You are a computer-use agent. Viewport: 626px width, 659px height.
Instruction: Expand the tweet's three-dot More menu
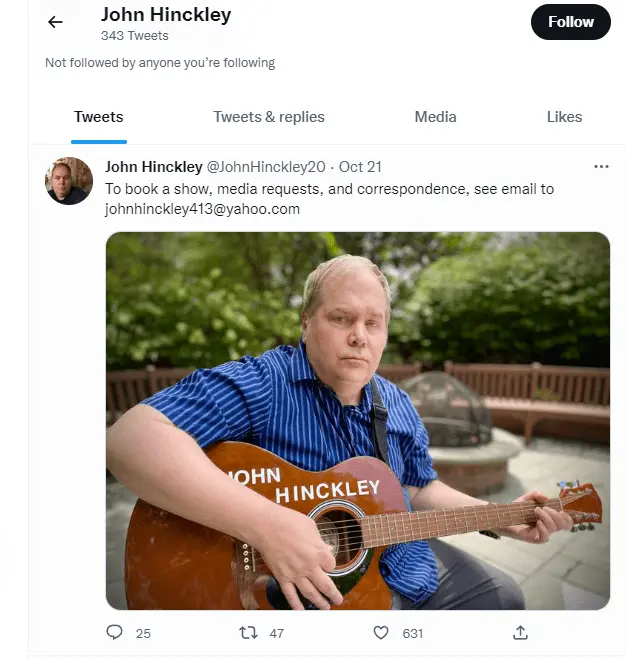[601, 167]
